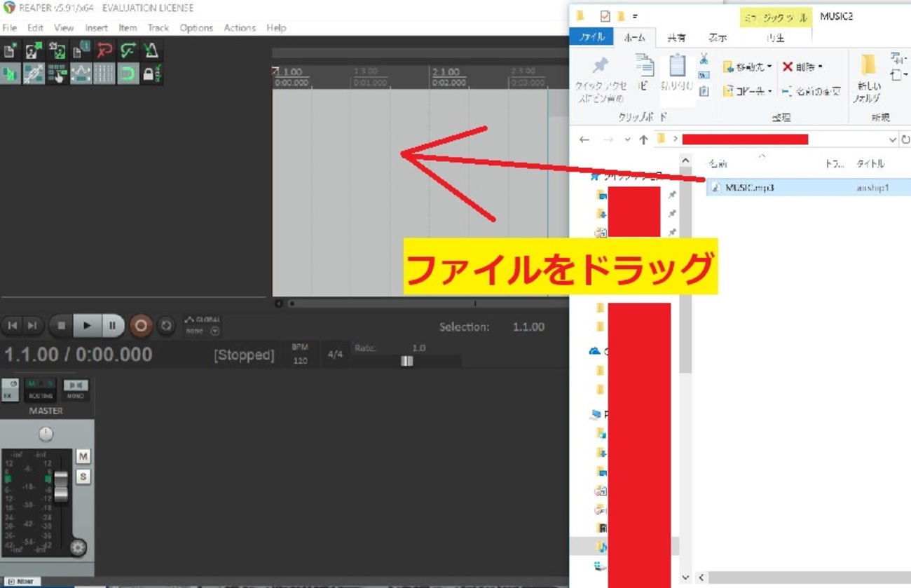911x588 pixels.
Task: Open an existing project file
Action: (32, 50)
